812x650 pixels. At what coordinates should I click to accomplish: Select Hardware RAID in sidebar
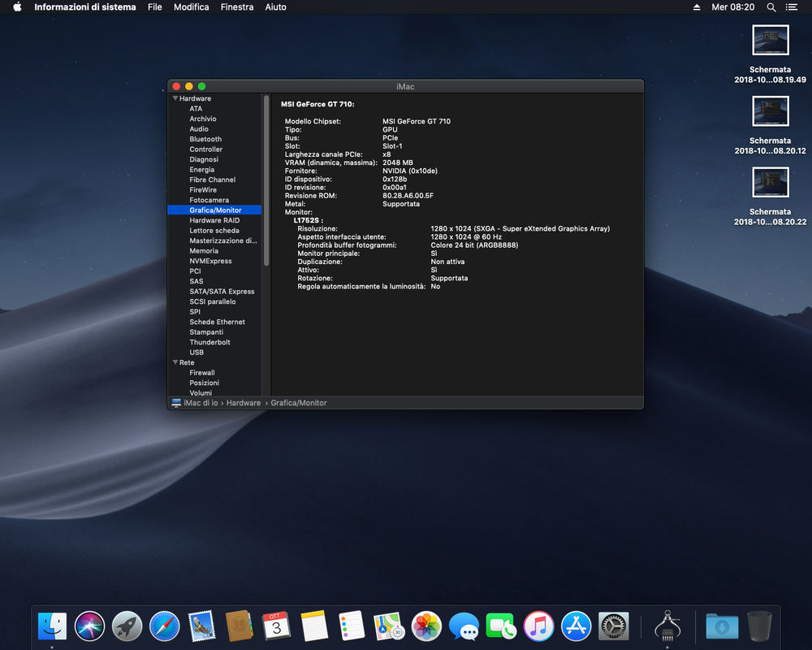pyautogui.click(x=214, y=220)
